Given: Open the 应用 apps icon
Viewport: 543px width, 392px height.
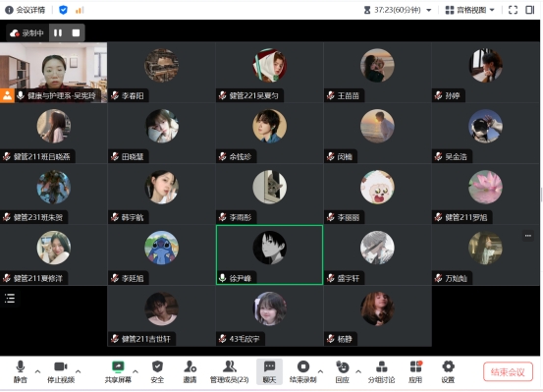Looking at the screenshot, I should tap(415, 371).
